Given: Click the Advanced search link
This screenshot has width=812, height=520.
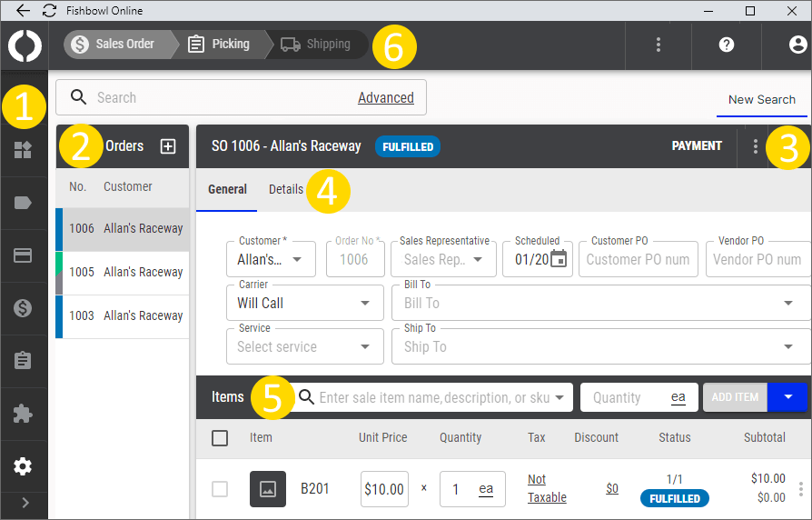Looking at the screenshot, I should (385, 97).
